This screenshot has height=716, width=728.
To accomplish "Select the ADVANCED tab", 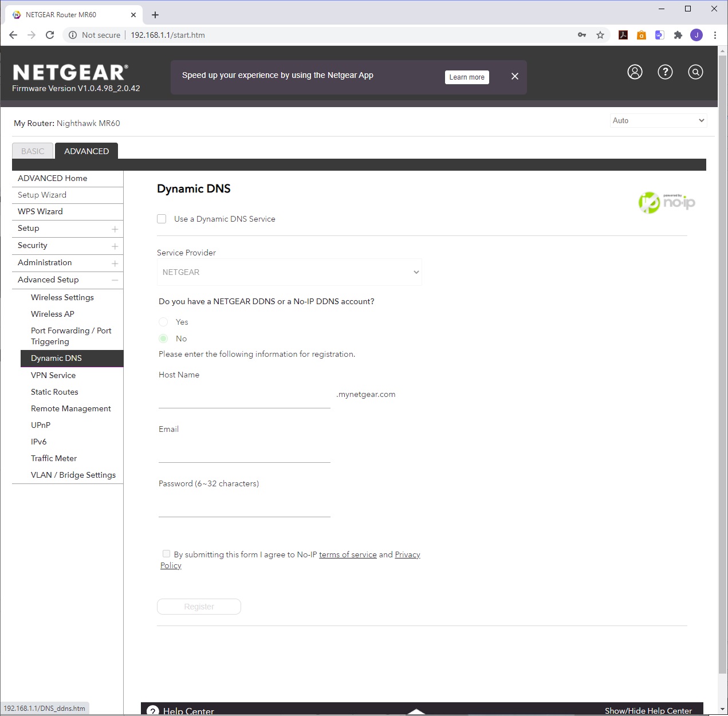I will 86,151.
